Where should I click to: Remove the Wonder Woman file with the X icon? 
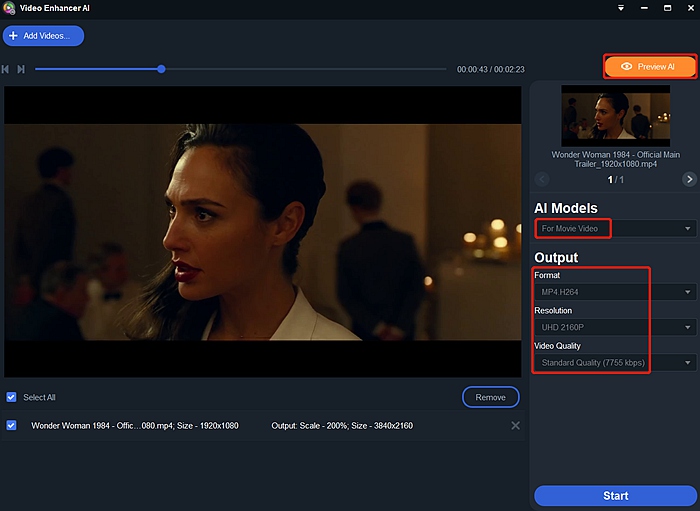(x=515, y=426)
